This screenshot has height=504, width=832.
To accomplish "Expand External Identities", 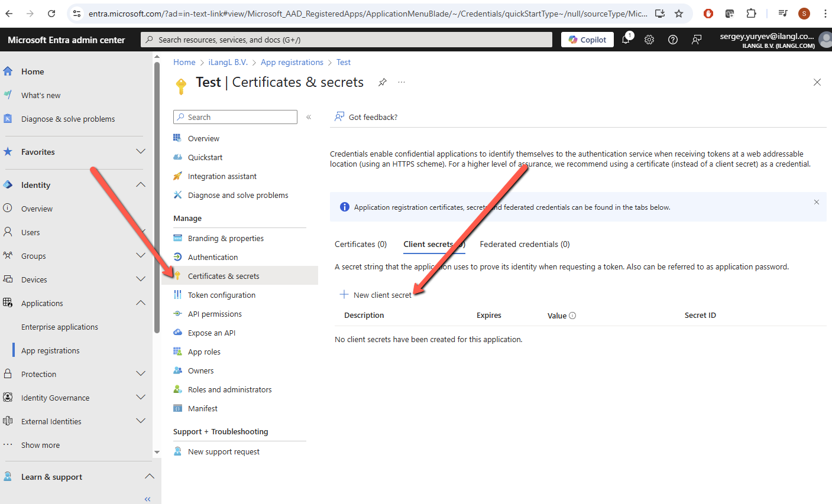I will tap(141, 421).
